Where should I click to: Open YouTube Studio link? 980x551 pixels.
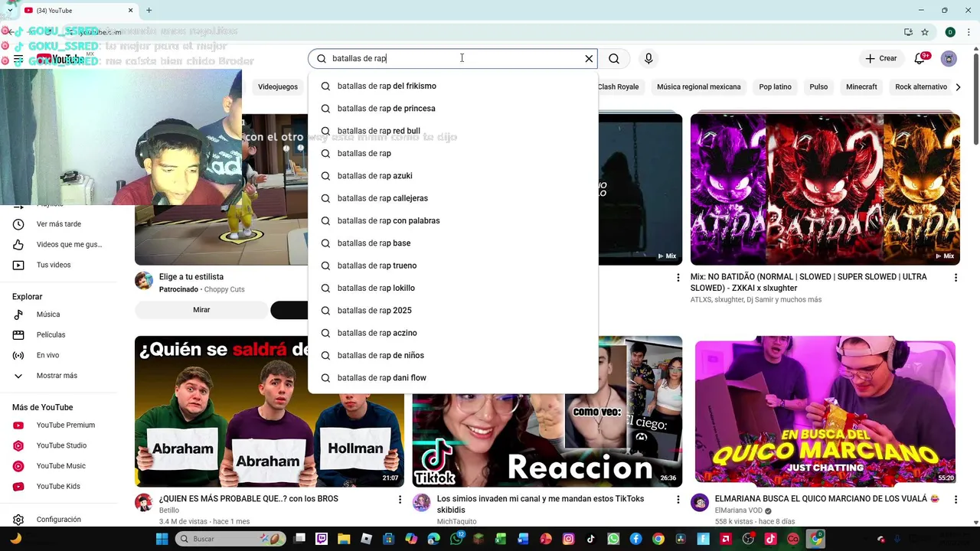(x=60, y=446)
